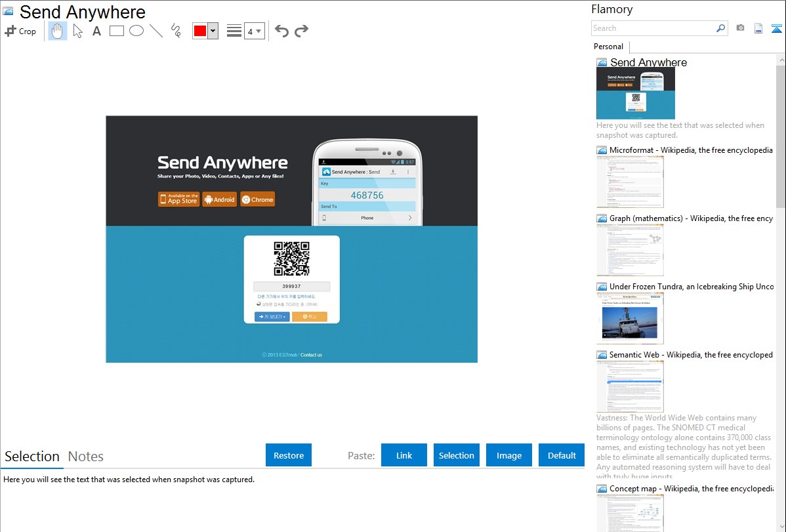Click the document page icon in Flamory
Viewport: 786px width, 532px height.
(758, 28)
